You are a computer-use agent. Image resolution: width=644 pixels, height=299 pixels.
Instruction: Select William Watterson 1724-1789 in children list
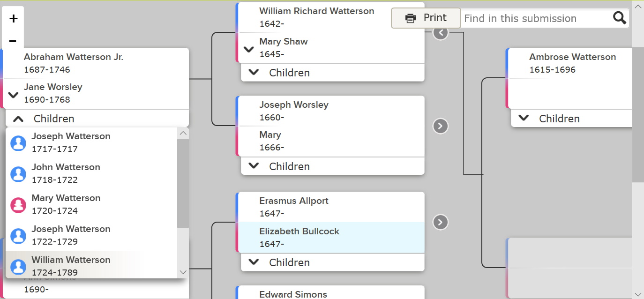[71, 266]
